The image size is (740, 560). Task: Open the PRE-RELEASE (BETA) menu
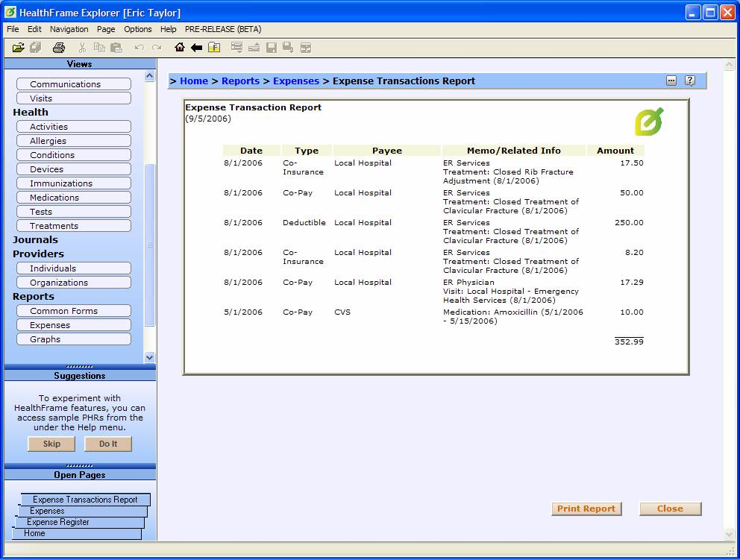coord(223,29)
